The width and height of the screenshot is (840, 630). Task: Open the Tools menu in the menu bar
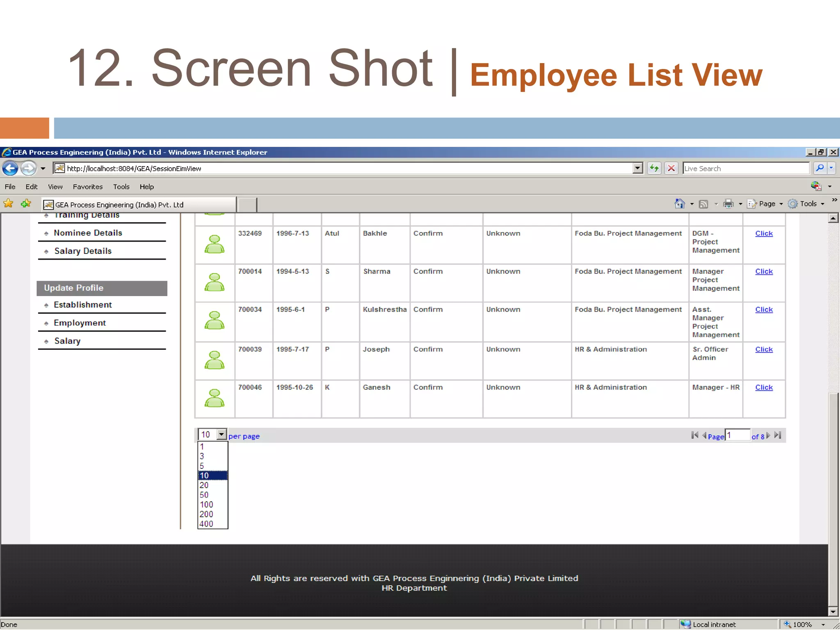(121, 187)
